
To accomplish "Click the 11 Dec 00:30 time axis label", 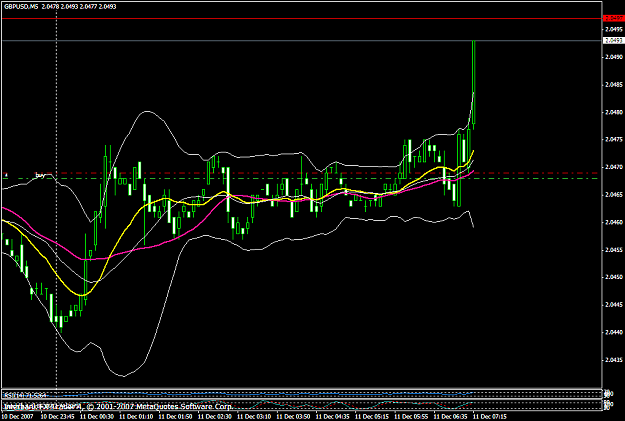I will click(96, 417).
